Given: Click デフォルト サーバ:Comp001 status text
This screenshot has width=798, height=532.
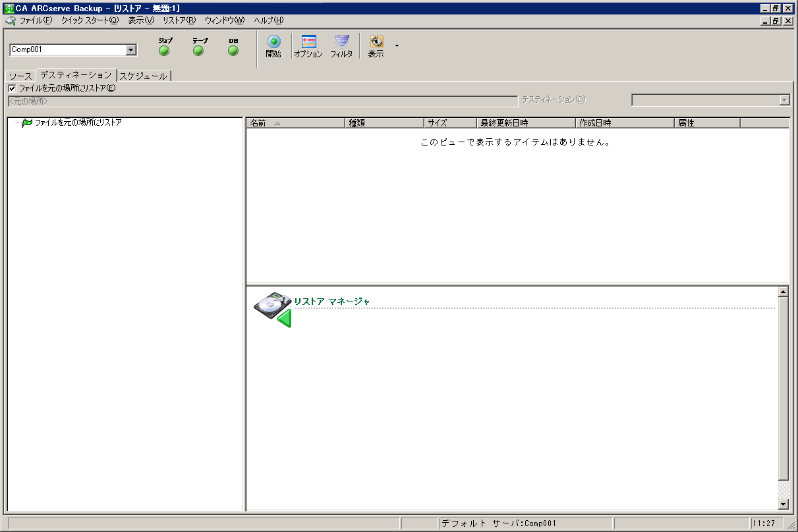Looking at the screenshot, I should point(499,523).
